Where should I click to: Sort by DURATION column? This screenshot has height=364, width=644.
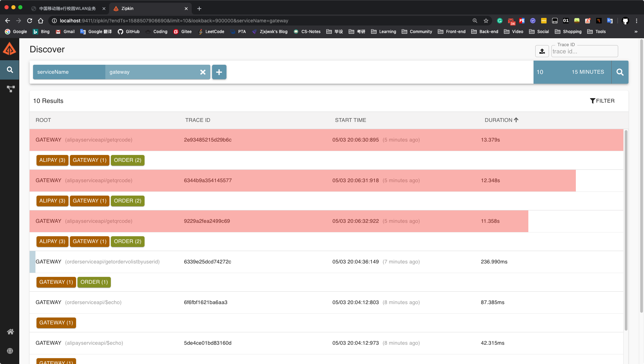(x=502, y=120)
